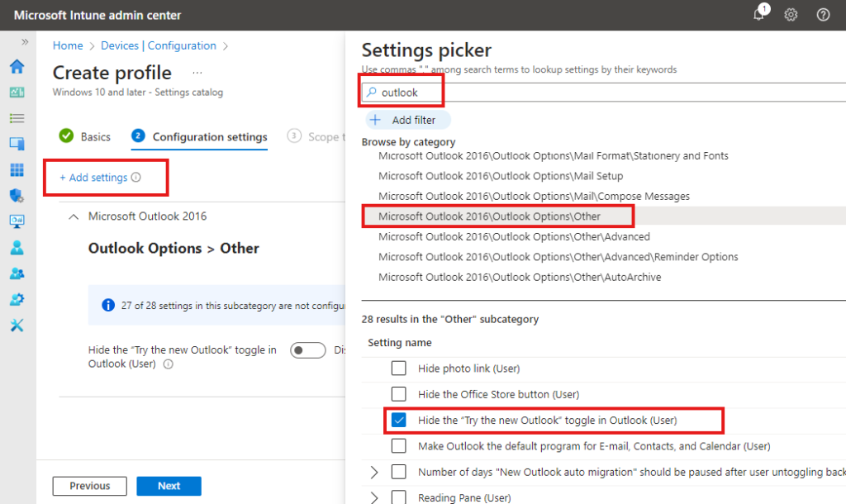
Task: Click the blue info icon in banner
Action: click(x=108, y=306)
